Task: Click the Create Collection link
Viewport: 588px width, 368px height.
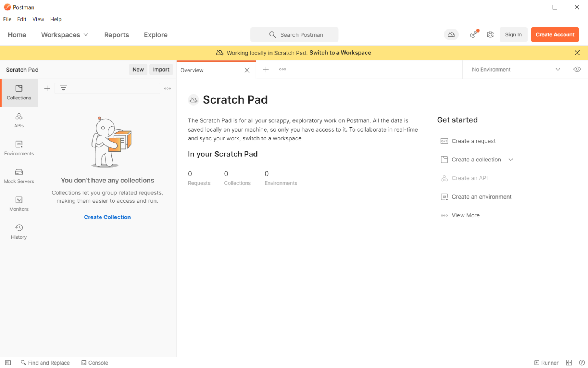Action: (107, 217)
